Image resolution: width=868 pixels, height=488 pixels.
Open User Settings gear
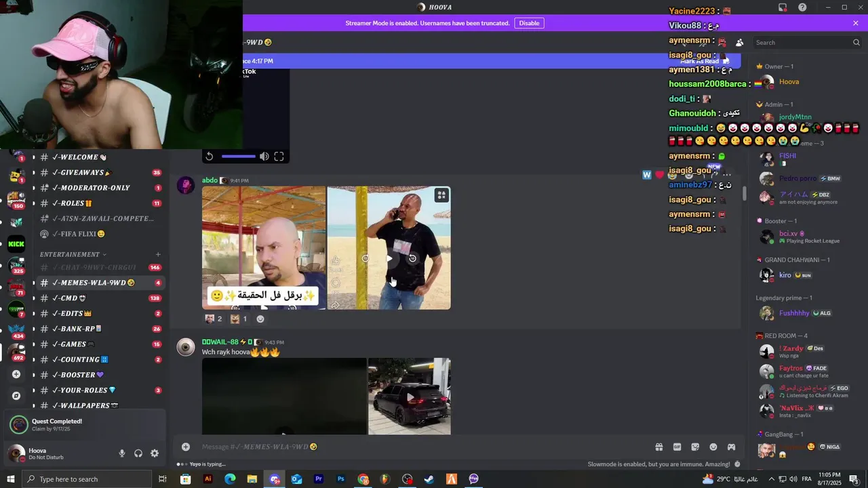click(155, 453)
